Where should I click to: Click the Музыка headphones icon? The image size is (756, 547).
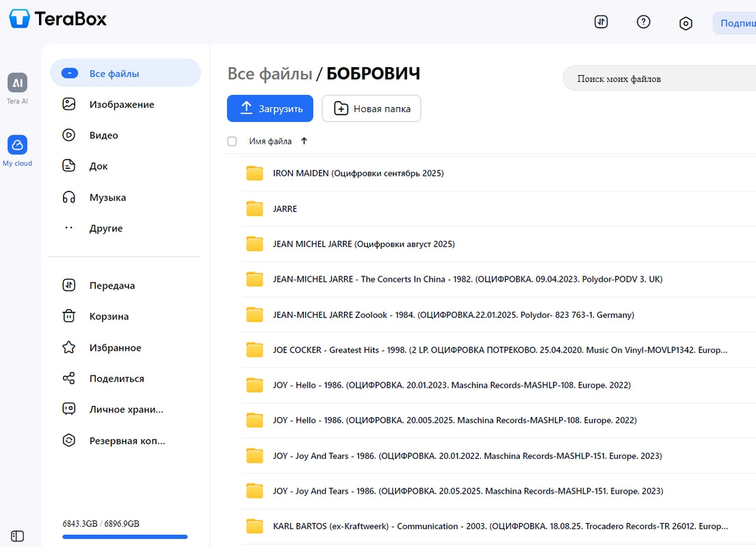(x=69, y=197)
